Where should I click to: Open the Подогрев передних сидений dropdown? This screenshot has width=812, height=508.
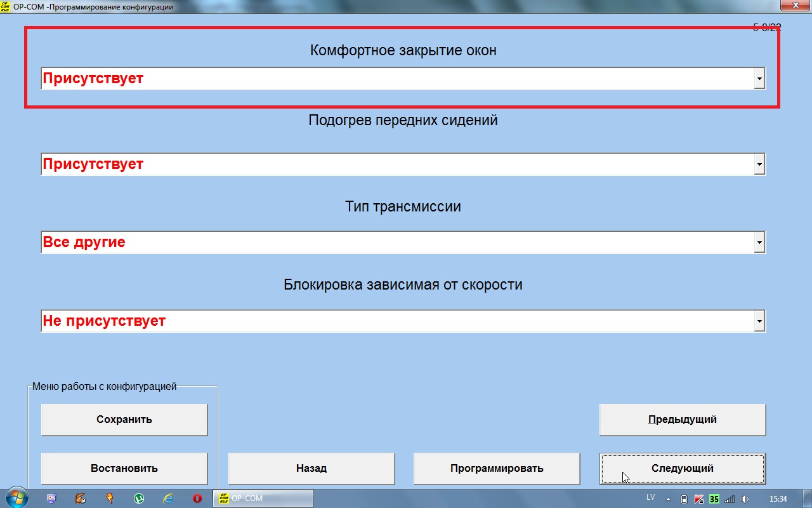click(x=759, y=164)
